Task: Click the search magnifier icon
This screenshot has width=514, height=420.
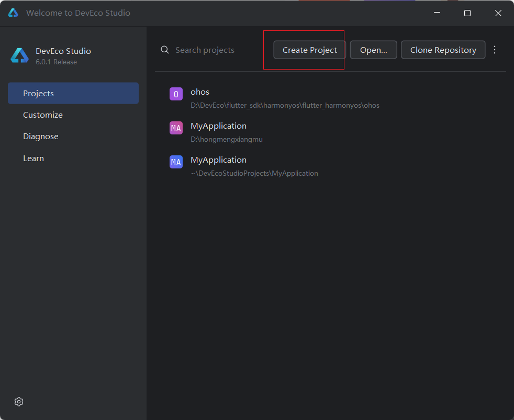Action: 165,50
